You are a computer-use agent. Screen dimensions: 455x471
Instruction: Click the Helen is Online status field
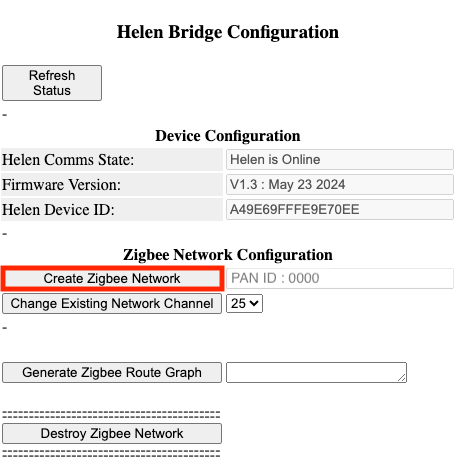point(340,160)
